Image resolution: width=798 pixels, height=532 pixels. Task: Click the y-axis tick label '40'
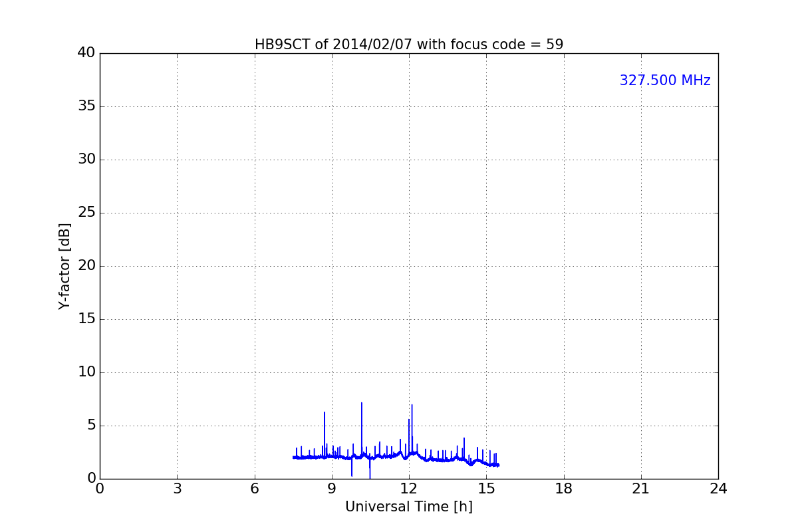(86, 53)
